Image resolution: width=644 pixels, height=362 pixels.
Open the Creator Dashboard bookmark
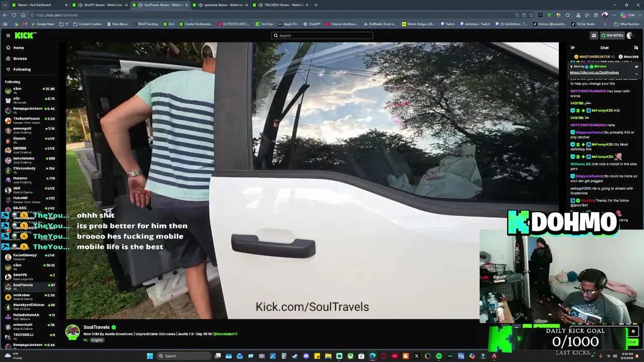(x=196, y=24)
